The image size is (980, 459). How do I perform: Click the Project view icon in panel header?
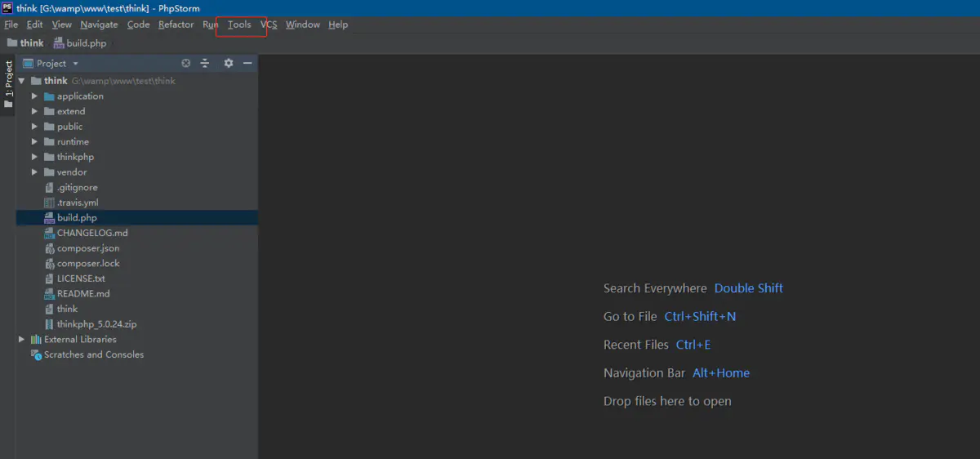(x=28, y=63)
